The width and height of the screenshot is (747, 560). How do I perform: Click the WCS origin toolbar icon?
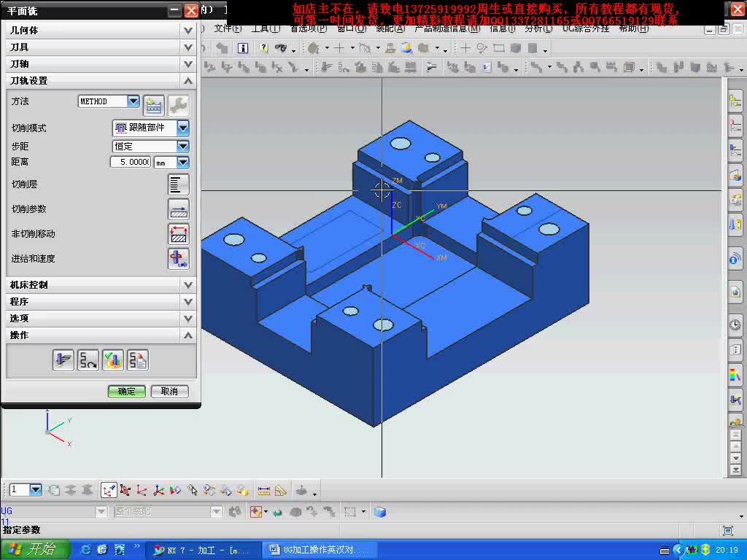coord(125,490)
